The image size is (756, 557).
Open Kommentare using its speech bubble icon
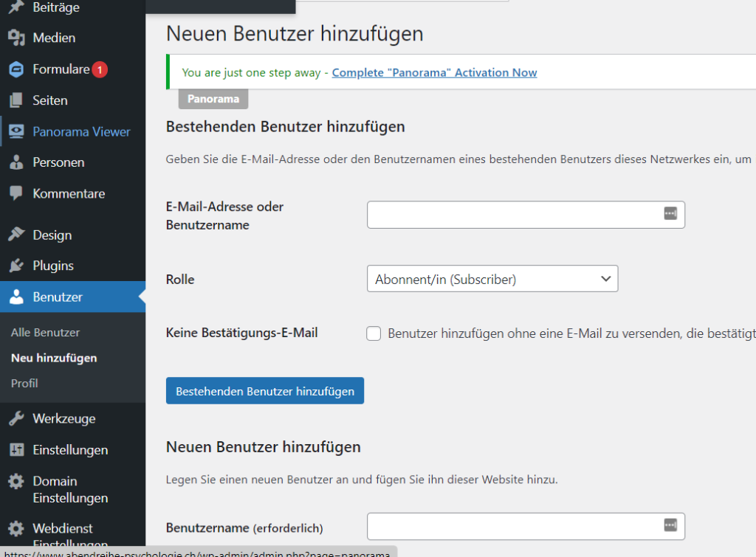click(x=16, y=193)
